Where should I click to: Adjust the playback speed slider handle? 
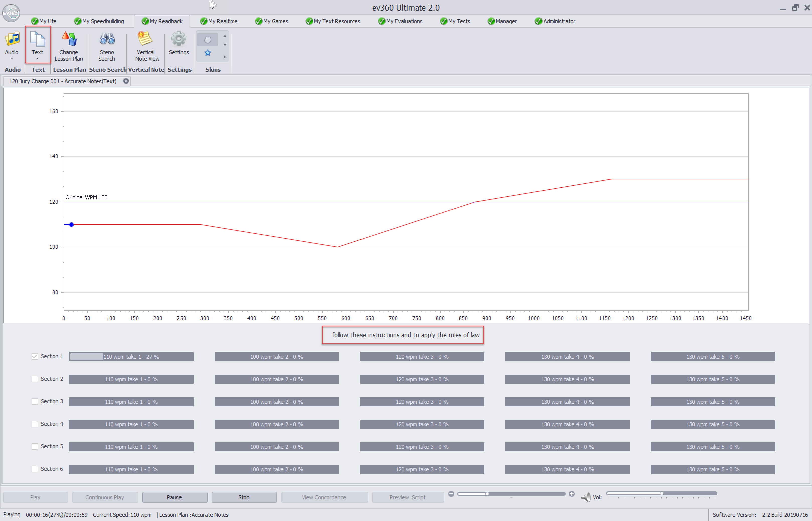[x=487, y=494]
